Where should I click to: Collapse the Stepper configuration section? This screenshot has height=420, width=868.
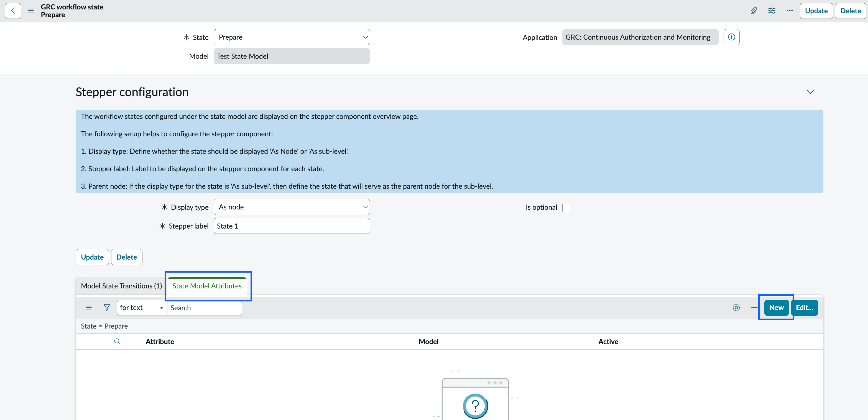[810, 92]
